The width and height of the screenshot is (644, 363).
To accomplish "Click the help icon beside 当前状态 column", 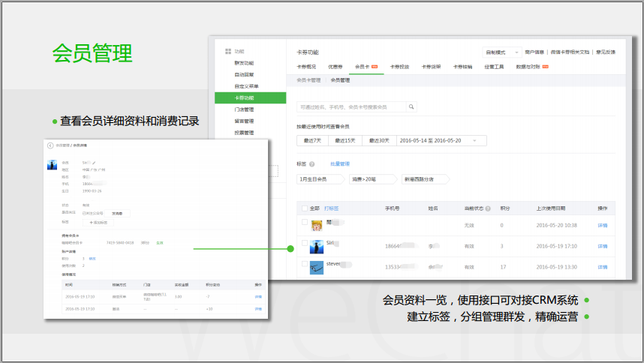I will (x=488, y=208).
